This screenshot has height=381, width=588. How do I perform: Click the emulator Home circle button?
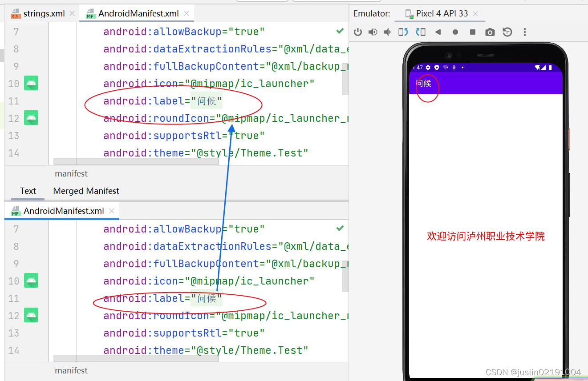(x=455, y=32)
